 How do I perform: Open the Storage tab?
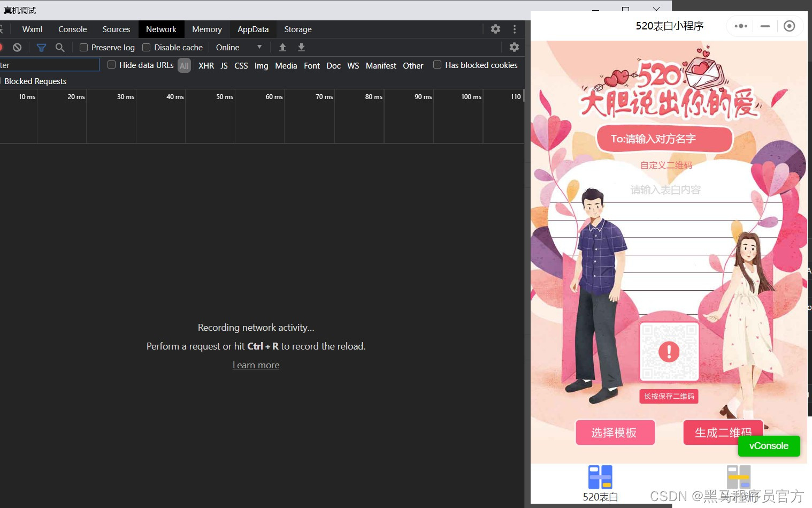298,29
